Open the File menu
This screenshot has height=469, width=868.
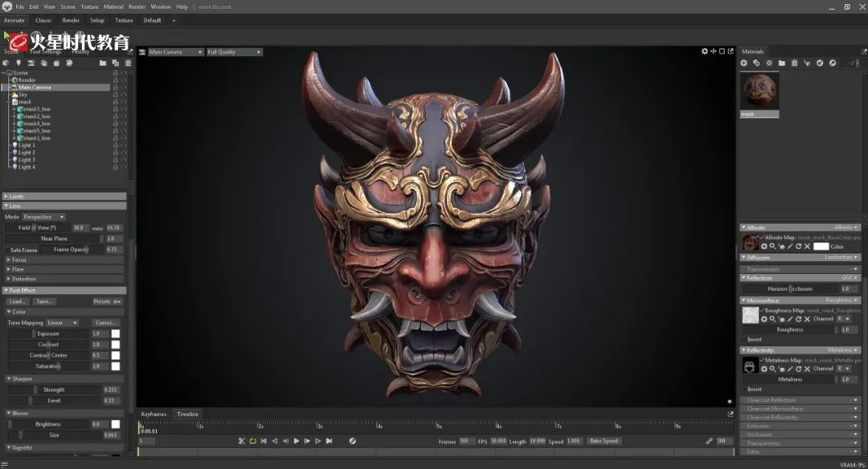click(x=20, y=6)
